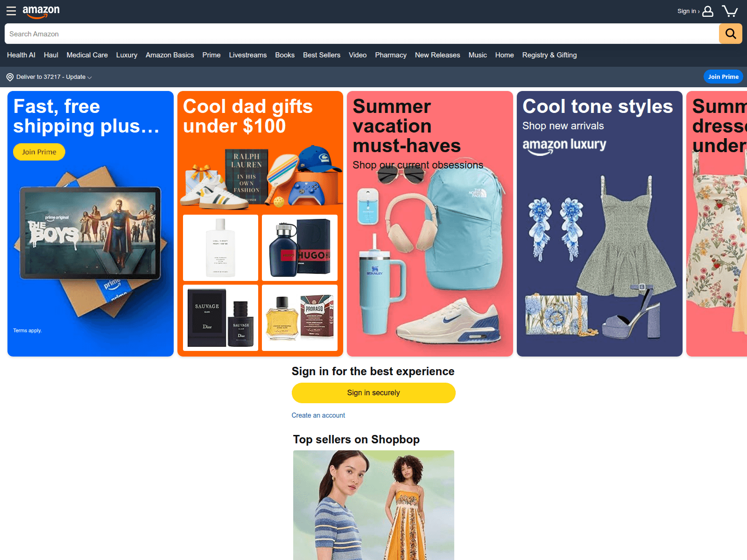Select Luxury in the navigation bar
Viewport: 747px width, 560px height.
[x=127, y=55]
